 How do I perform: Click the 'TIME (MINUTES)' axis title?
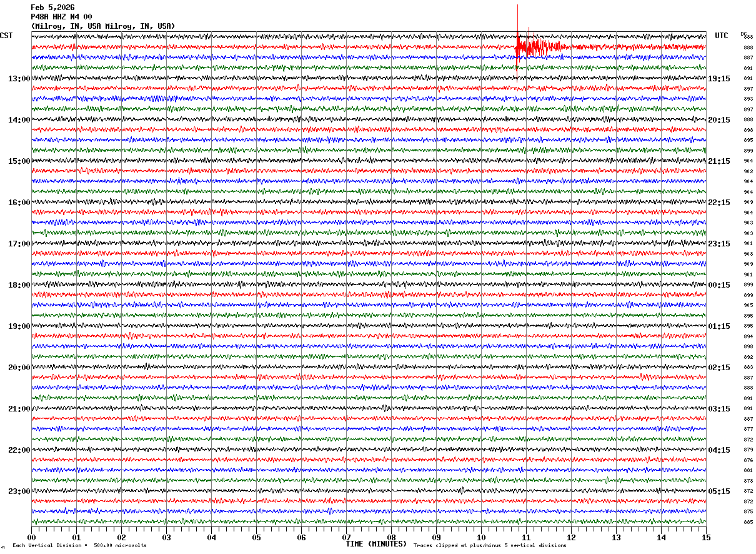376,544
